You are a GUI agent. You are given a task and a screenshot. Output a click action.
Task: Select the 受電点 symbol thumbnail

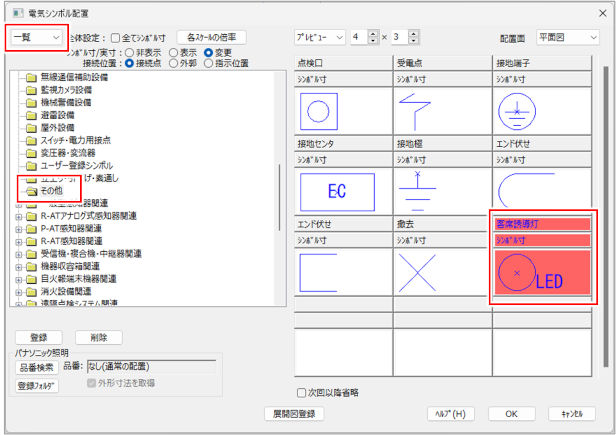click(x=442, y=109)
